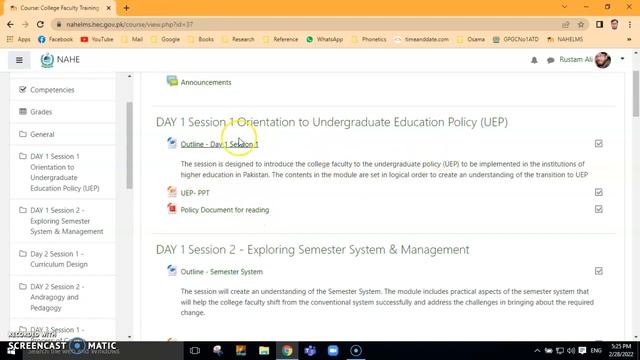Click the Competencies check icon
640x360 pixels.
coord(22,89)
